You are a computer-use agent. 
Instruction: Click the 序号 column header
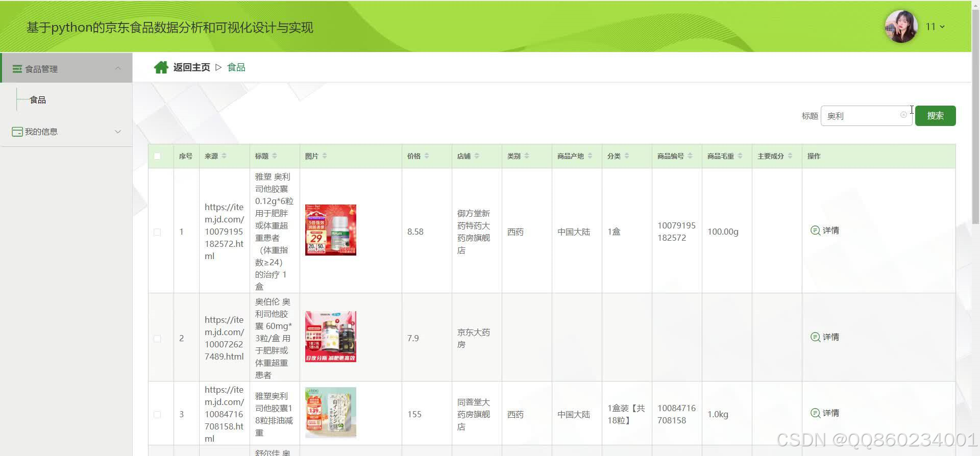point(186,156)
